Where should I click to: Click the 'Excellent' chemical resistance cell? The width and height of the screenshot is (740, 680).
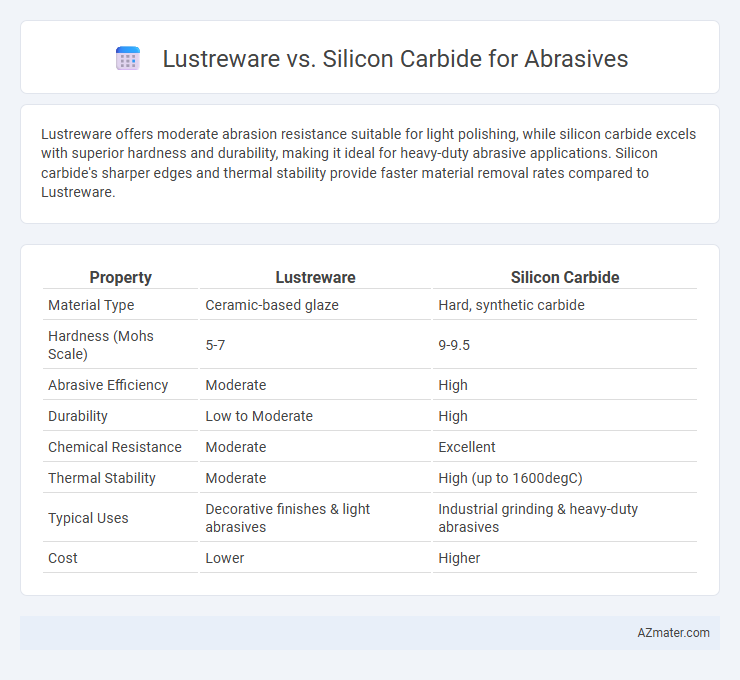tap(467, 447)
